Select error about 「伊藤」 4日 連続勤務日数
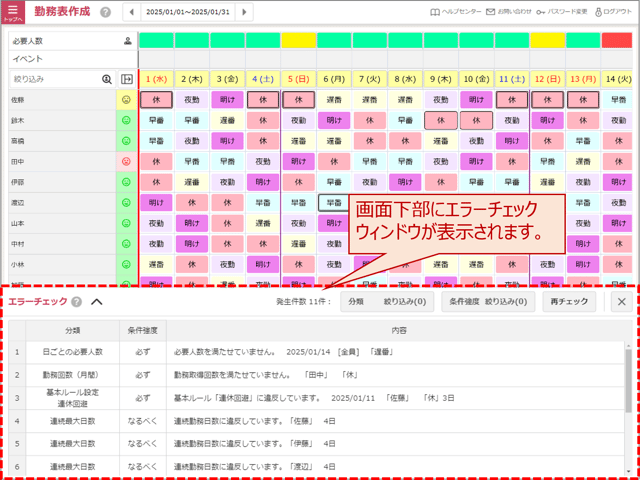 click(317, 444)
